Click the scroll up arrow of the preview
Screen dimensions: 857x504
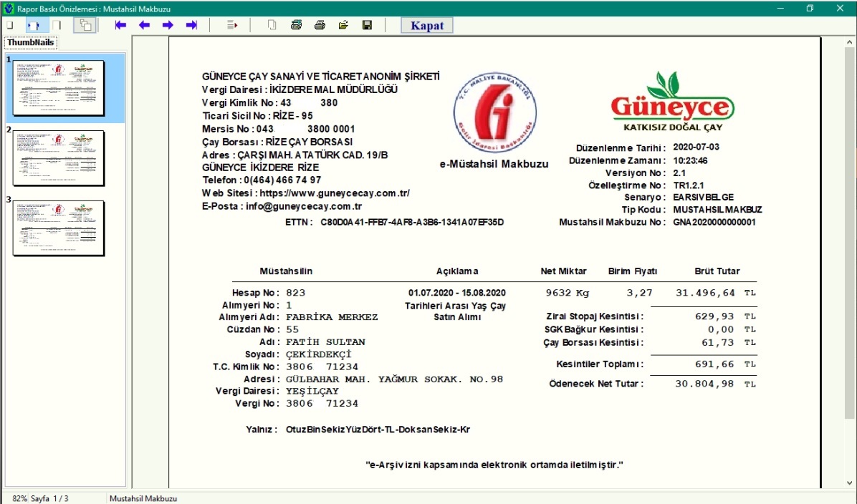pyautogui.click(x=849, y=42)
